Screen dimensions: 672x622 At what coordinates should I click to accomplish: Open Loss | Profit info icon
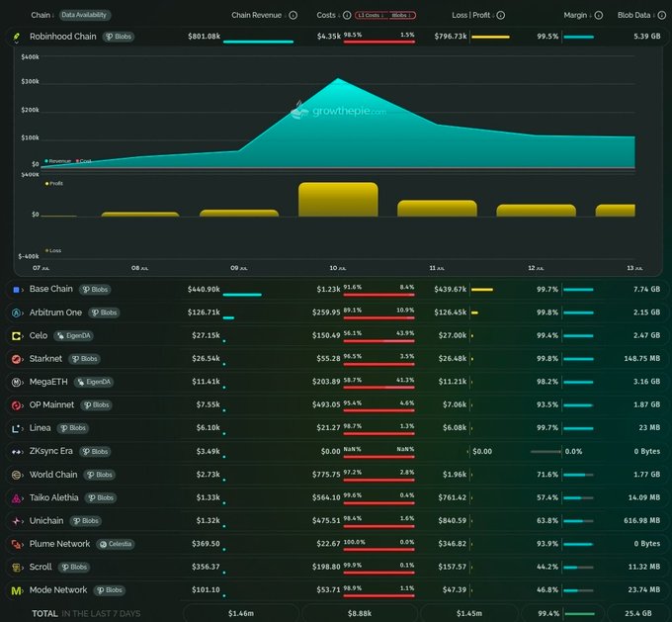click(x=501, y=16)
